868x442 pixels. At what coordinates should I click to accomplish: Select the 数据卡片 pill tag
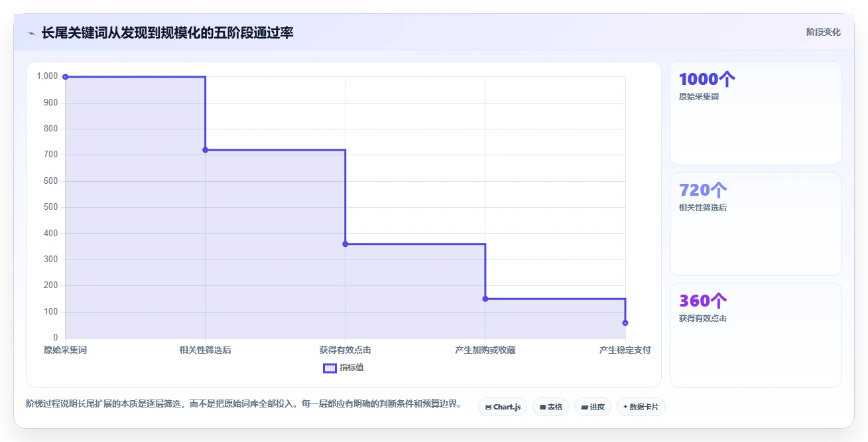pyautogui.click(x=641, y=407)
